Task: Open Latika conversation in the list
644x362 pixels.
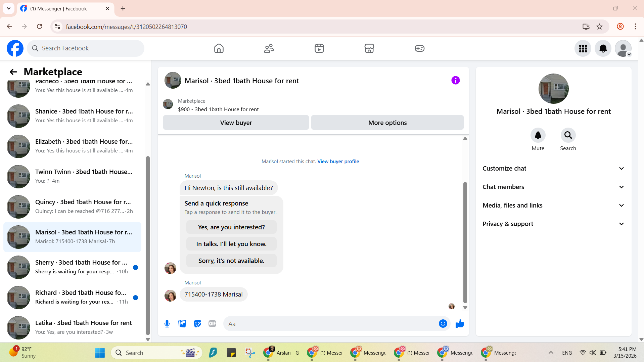Action: coord(72,327)
